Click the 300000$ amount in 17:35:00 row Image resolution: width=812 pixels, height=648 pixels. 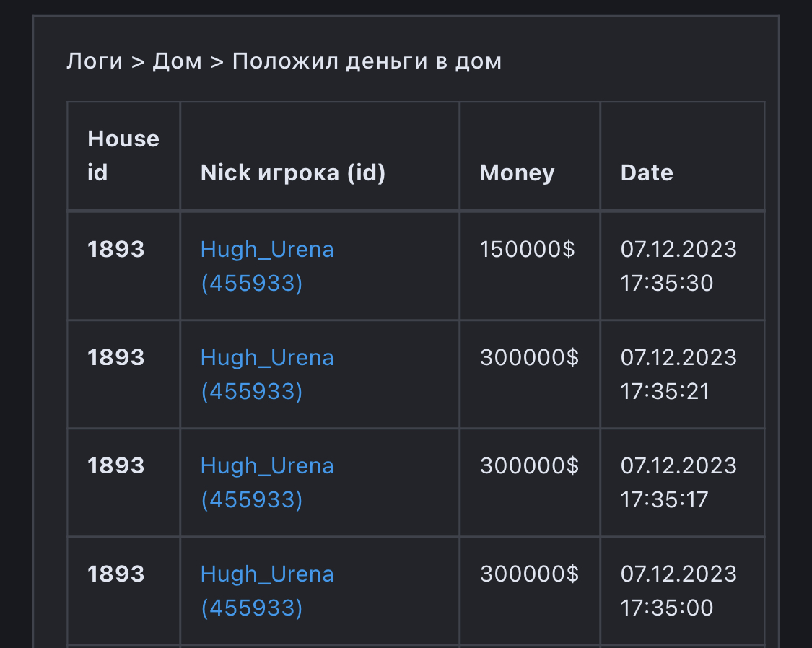coord(529,574)
